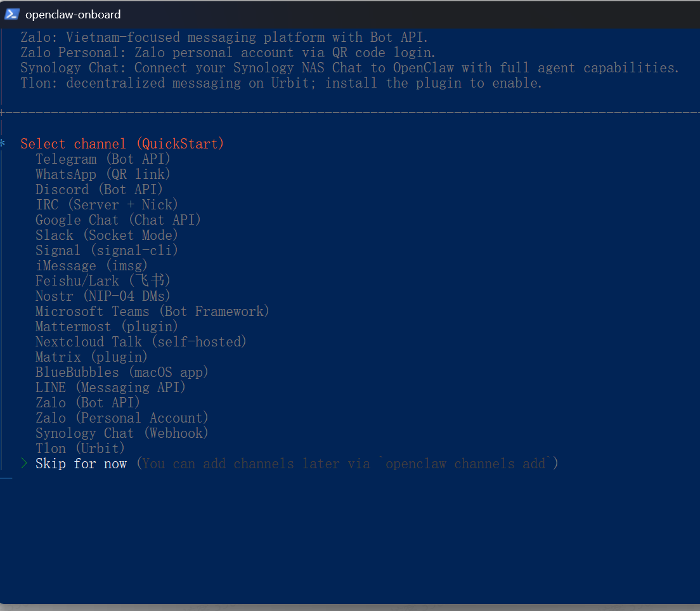700x611 pixels.
Task: Choose WhatsApp (QR link) option
Action: pyautogui.click(x=103, y=174)
